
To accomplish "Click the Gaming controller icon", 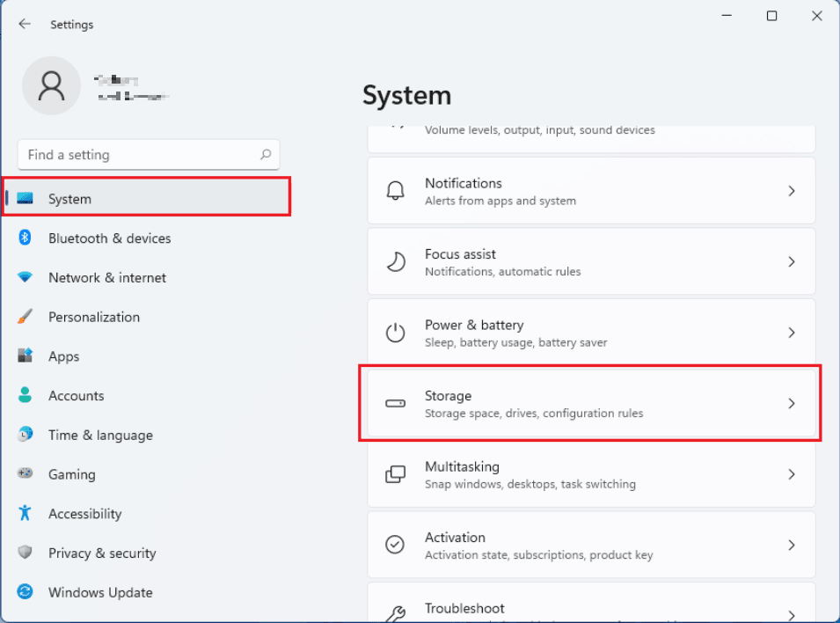I will click(26, 474).
